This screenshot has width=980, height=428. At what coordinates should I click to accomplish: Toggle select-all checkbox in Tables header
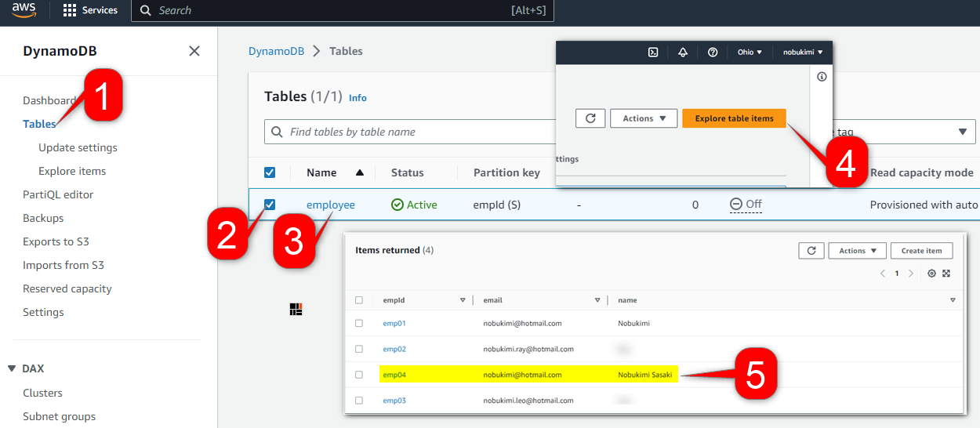(270, 172)
